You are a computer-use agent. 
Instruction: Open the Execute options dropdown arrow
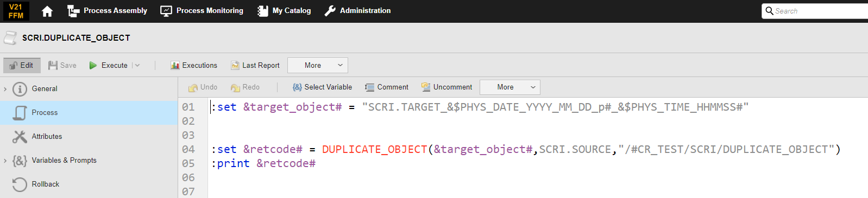[137, 65]
